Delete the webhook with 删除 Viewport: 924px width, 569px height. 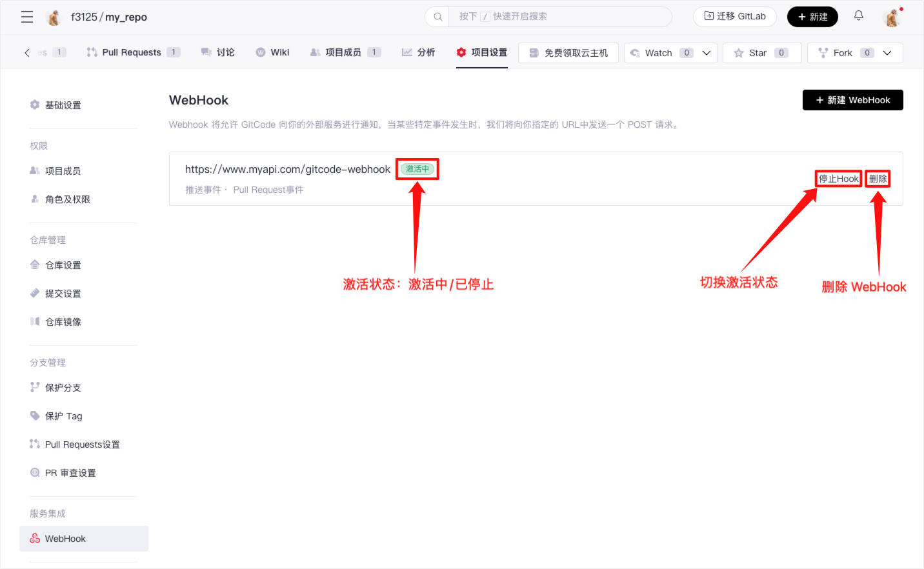pos(878,179)
